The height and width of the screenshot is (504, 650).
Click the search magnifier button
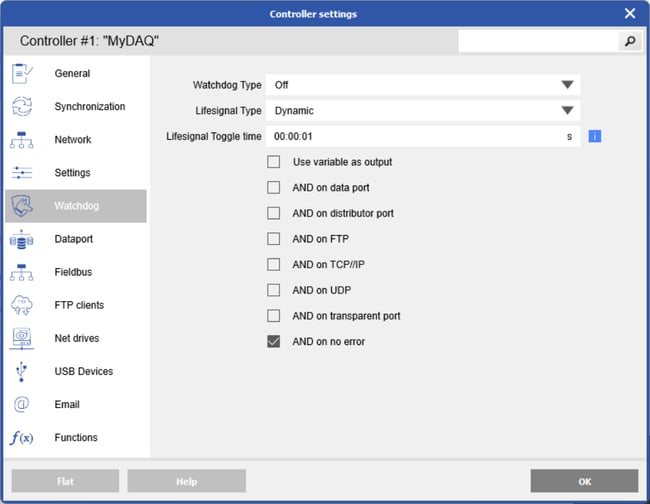point(630,41)
